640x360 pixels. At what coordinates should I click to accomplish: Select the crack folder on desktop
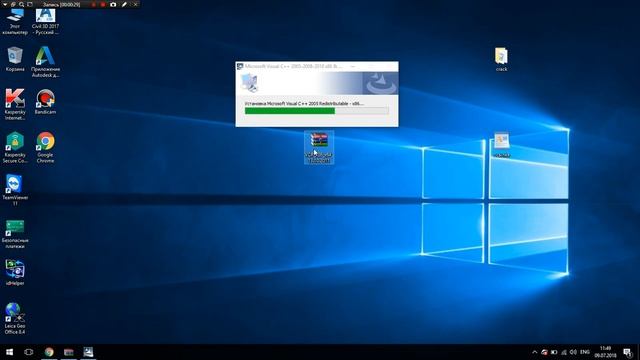click(x=501, y=60)
